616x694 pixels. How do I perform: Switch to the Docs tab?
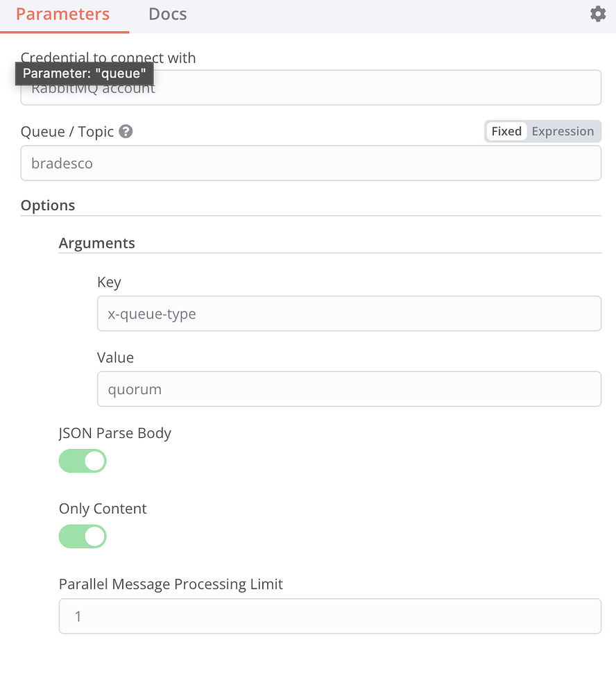point(167,13)
